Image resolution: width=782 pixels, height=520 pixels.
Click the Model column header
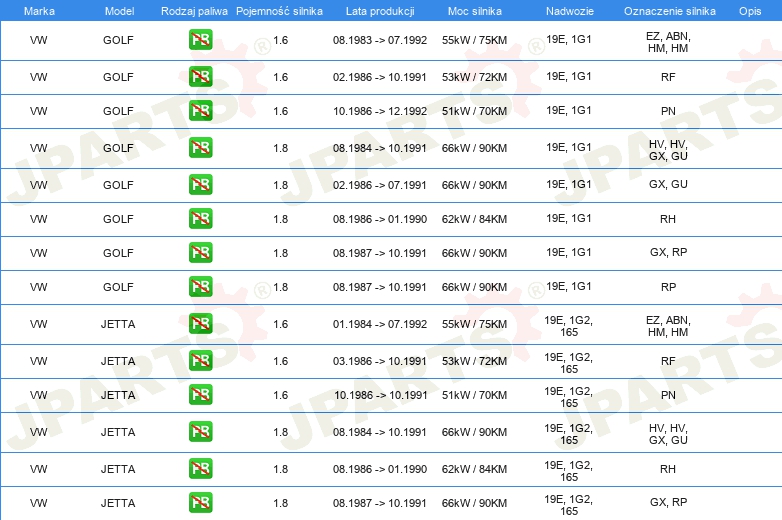pos(119,11)
